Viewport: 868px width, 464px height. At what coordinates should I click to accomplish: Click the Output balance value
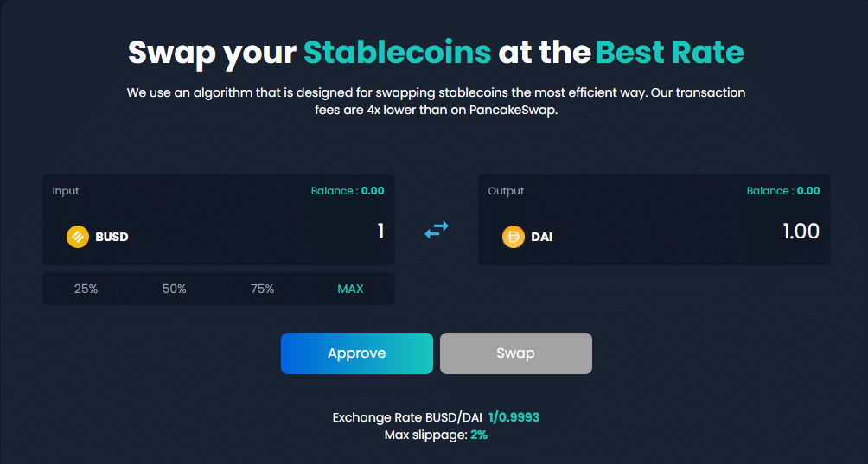[808, 191]
